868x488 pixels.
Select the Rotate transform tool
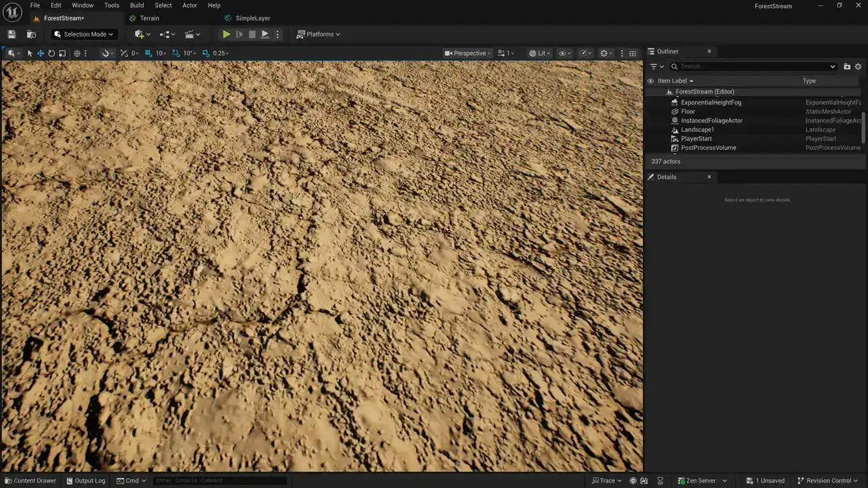pos(52,54)
